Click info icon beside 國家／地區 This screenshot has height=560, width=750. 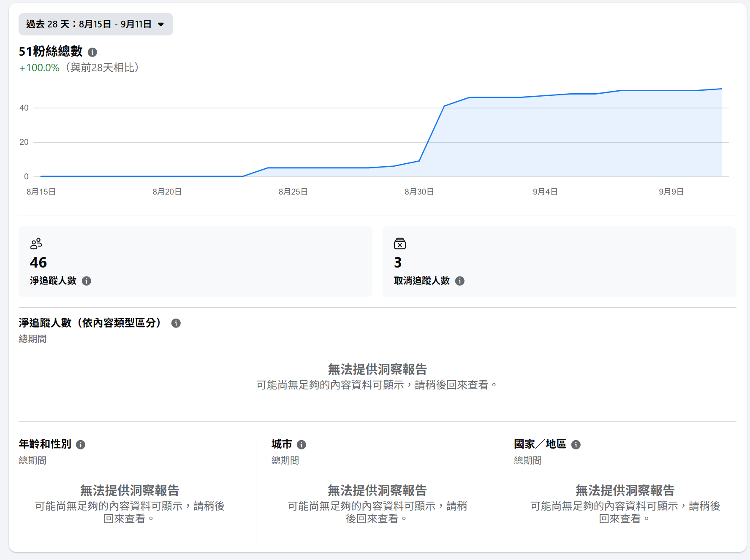click(x=576, y=444)
